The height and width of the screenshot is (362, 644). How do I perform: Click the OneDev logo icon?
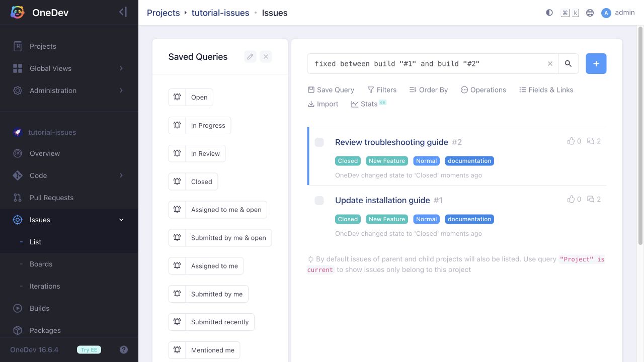point(18,13)
